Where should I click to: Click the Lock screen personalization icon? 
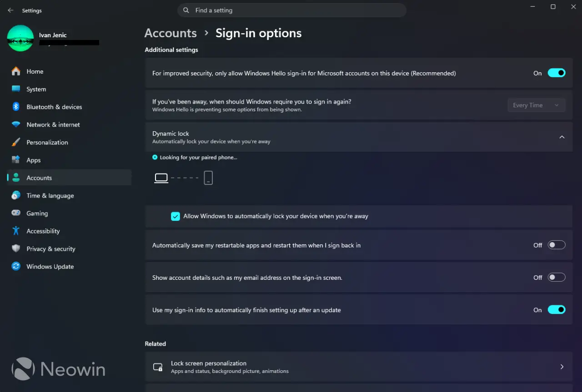coord(158,367)
